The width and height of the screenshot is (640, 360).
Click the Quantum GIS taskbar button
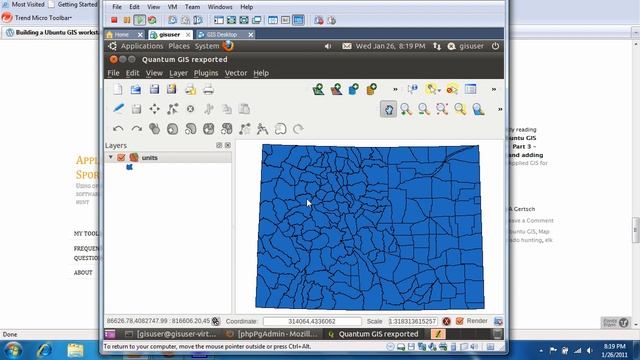(374, 334)
